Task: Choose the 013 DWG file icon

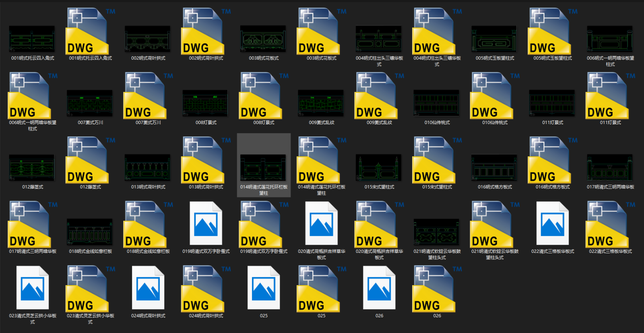Action: (x=203, y=160)
